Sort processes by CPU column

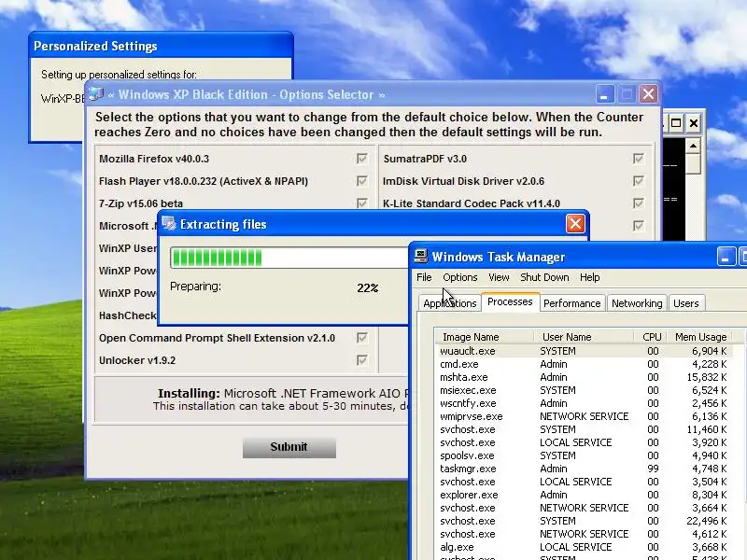click(651, 337)
